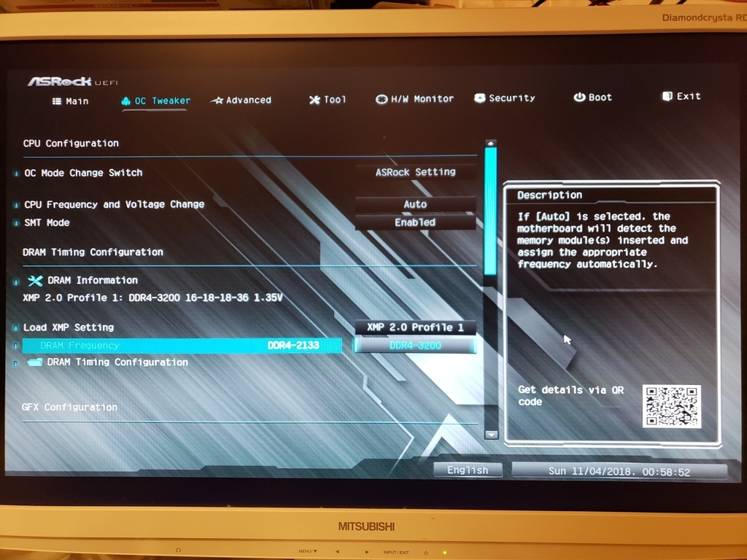
Task: Click info marker beside SMT Mode
Action: (16, 223)
